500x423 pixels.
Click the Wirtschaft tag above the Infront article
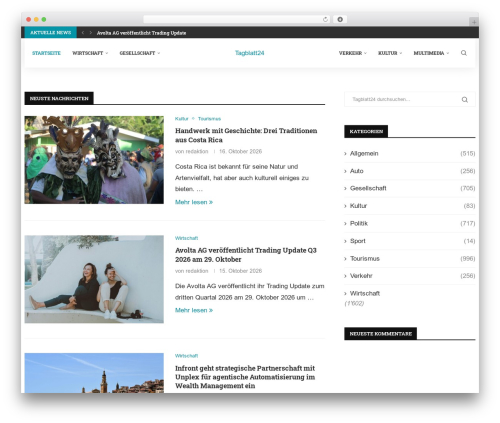(186, 356)
